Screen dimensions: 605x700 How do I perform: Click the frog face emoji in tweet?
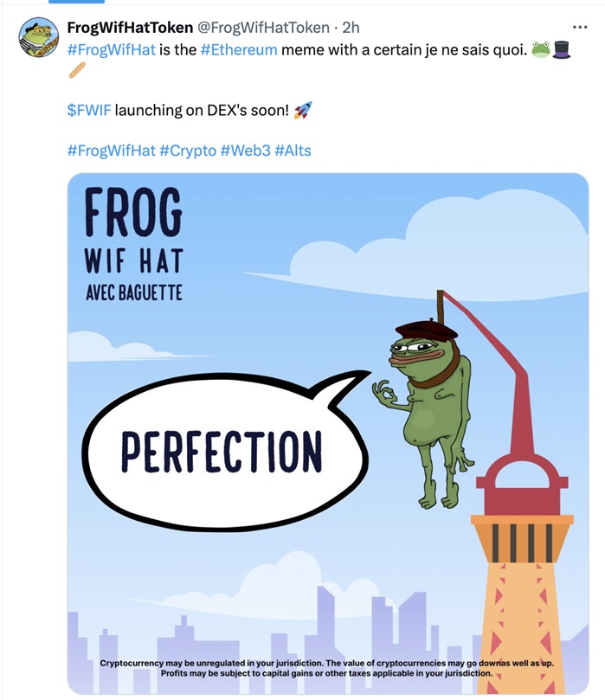(x=542, y=49)
